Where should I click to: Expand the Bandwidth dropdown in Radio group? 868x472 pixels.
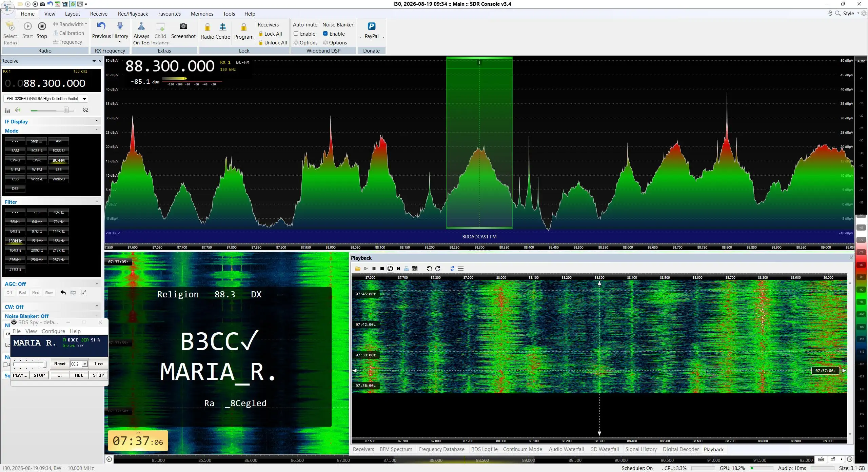coord(70,24)
